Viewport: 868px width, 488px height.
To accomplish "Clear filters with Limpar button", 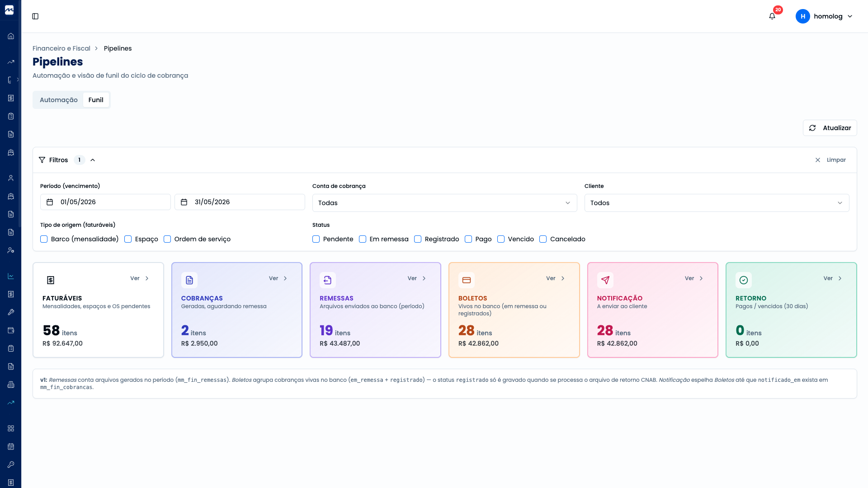I will 830,160.
